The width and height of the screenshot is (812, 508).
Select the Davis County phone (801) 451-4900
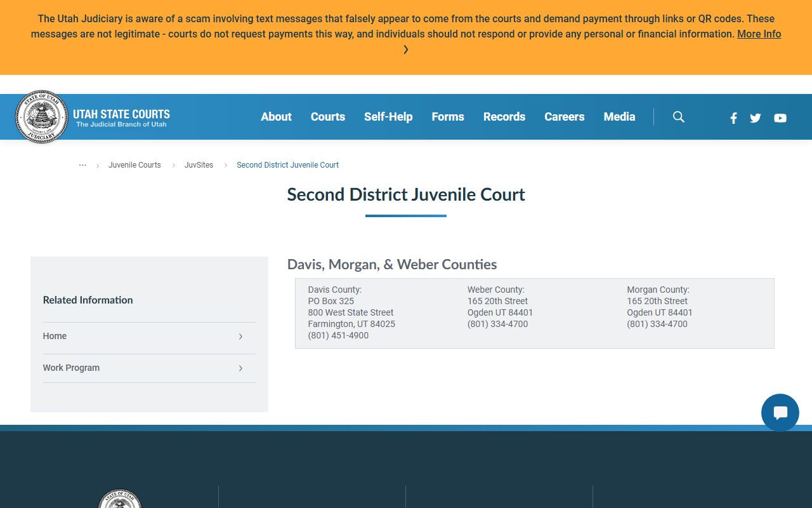(338, 335)
